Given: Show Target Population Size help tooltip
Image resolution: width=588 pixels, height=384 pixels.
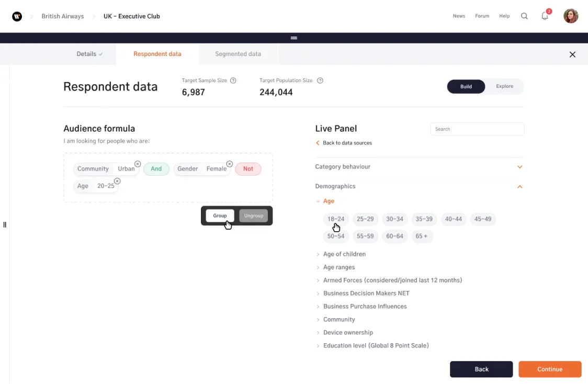Looking at the screenshot, I should 320,81.
